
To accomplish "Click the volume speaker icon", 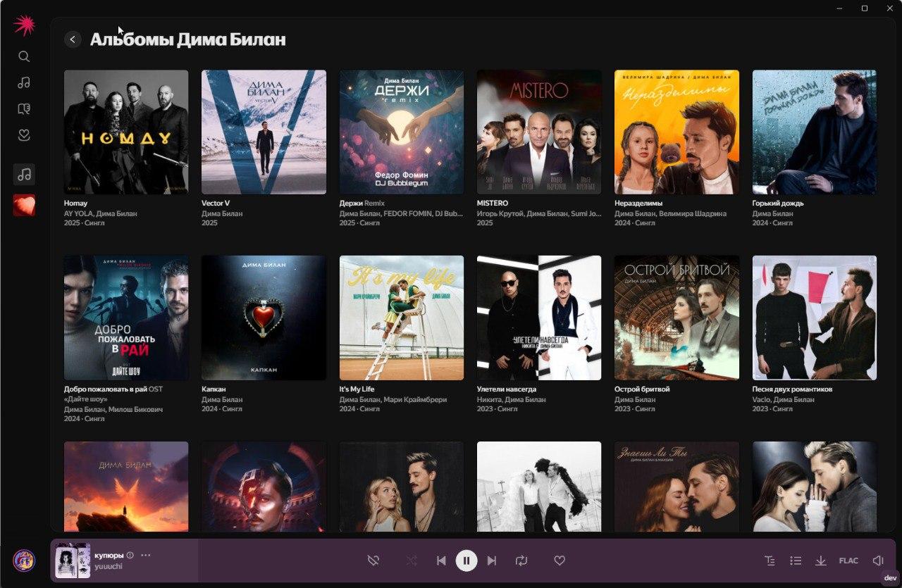I will (x=878, y=561).
